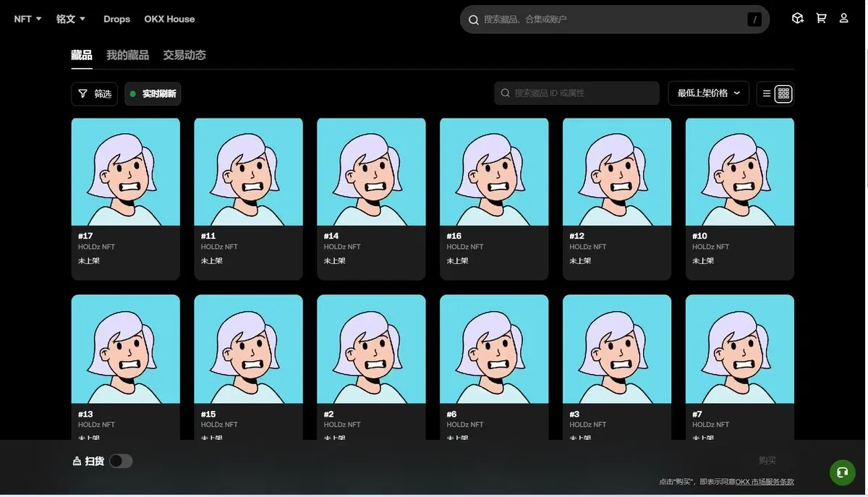
Task: Open NFT thumbnail #3
Action: [617, 349]
